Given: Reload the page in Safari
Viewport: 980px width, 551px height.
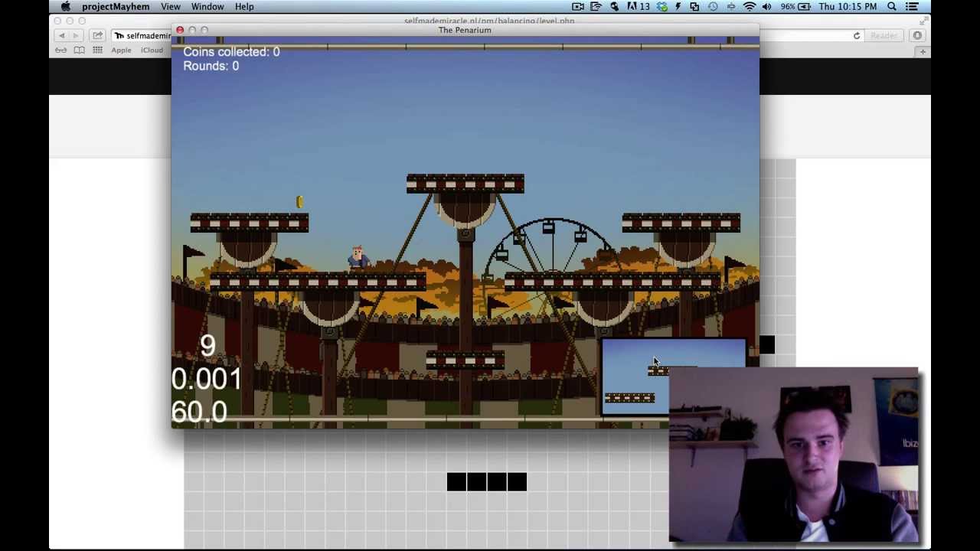Looking at the screenshot, I should [857, 36].
